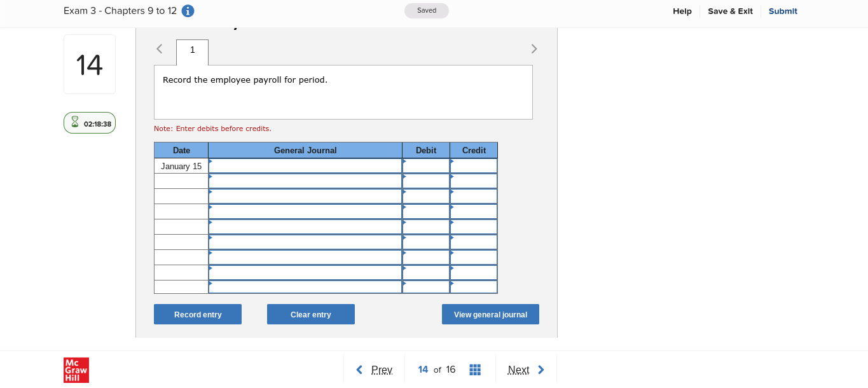Click the forward arrow icon next to Next
This screenshot has width=868, height=388.
click(x=541, y=370)
